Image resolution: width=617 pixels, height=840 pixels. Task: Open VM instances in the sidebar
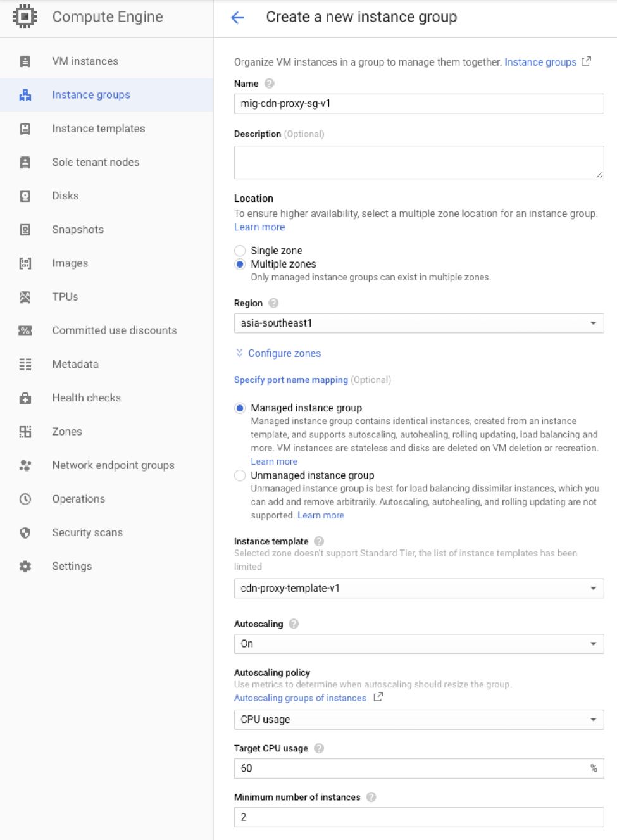tap(85, 61)
